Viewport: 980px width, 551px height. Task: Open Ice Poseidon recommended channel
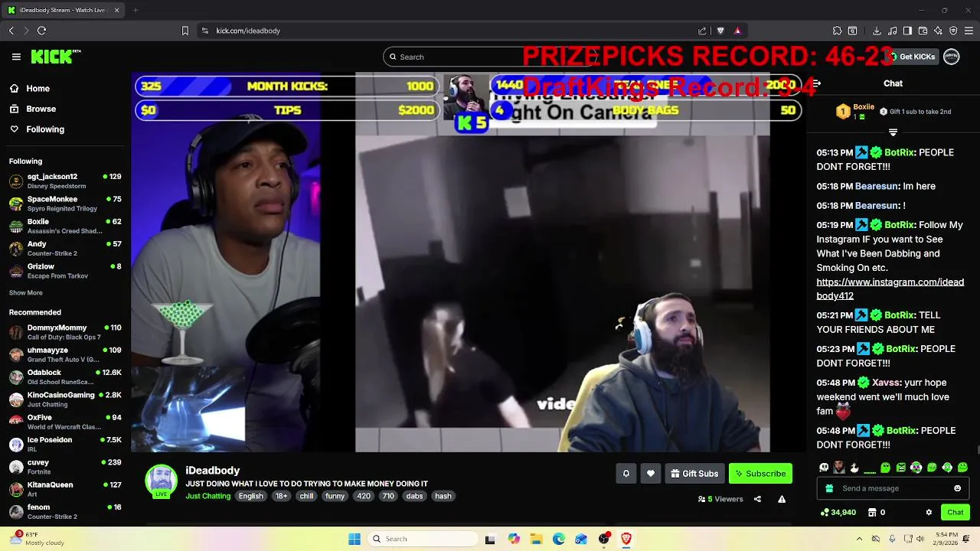65,444
